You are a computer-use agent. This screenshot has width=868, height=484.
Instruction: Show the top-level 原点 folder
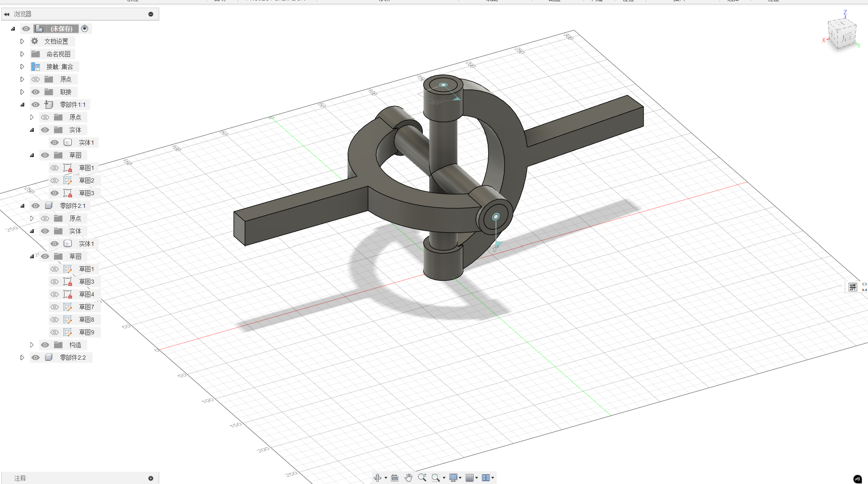35,79
